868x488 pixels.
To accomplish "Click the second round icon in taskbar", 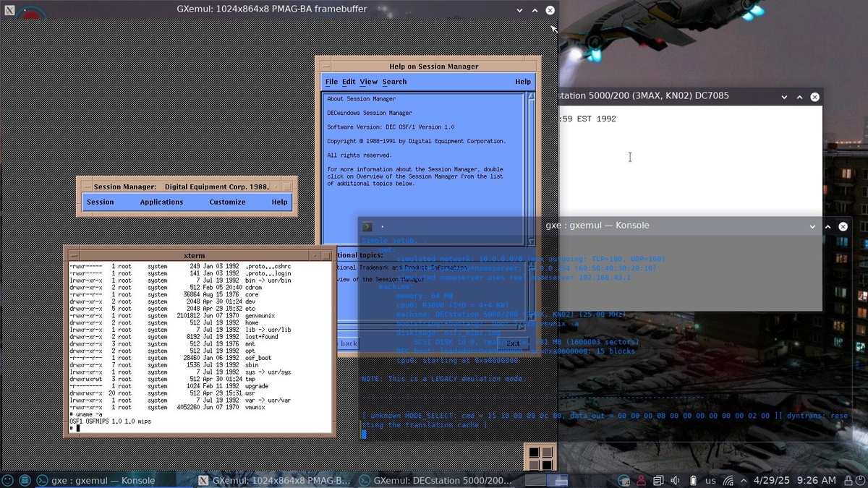I will pyautogui.click(x=25, y=480).
